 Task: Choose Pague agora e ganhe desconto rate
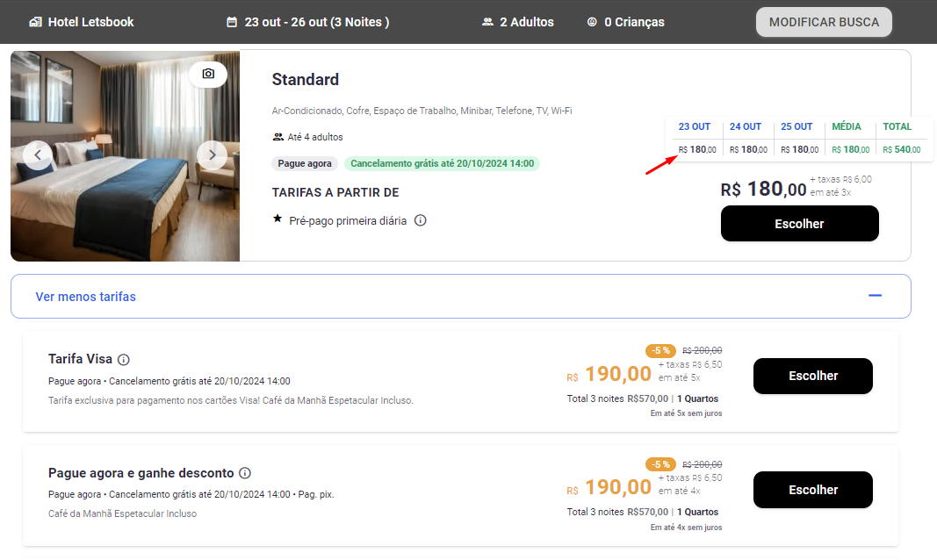(x=812, y=490)
